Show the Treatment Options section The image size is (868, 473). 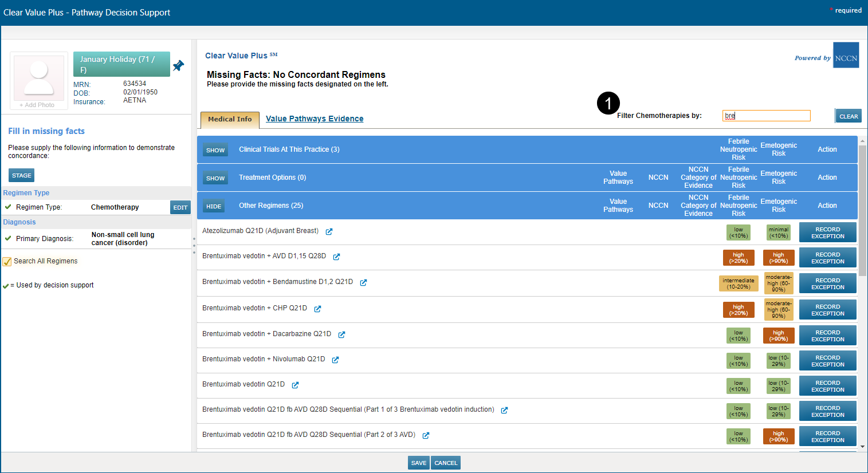point(215,178)
